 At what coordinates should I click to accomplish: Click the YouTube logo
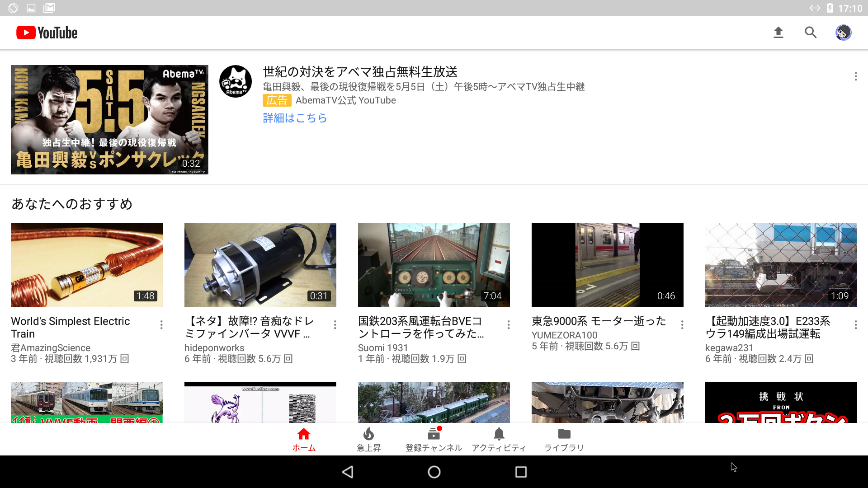click(46, 33)
